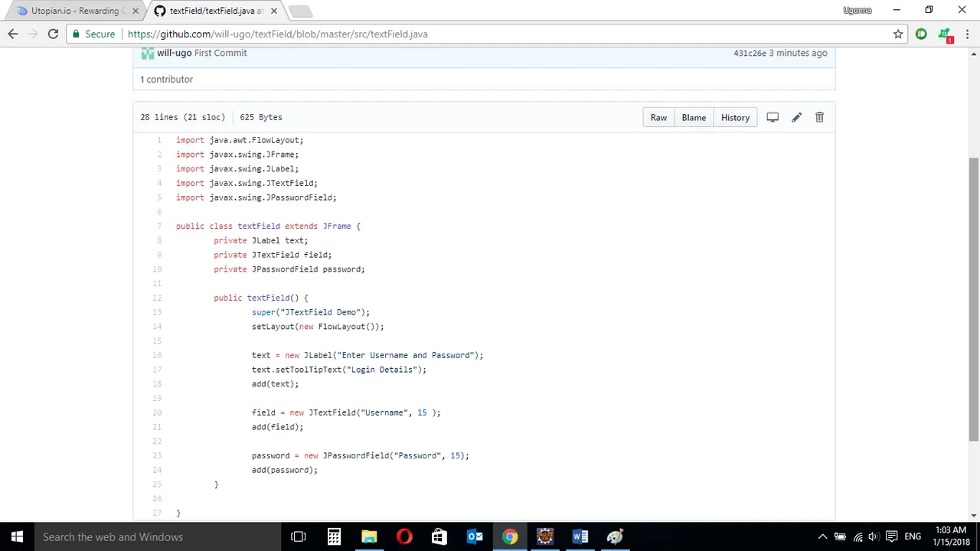This screenshot has height=551, width=980.
Task: Click code text super("JTextField Demo");
Action: [311, 312]
